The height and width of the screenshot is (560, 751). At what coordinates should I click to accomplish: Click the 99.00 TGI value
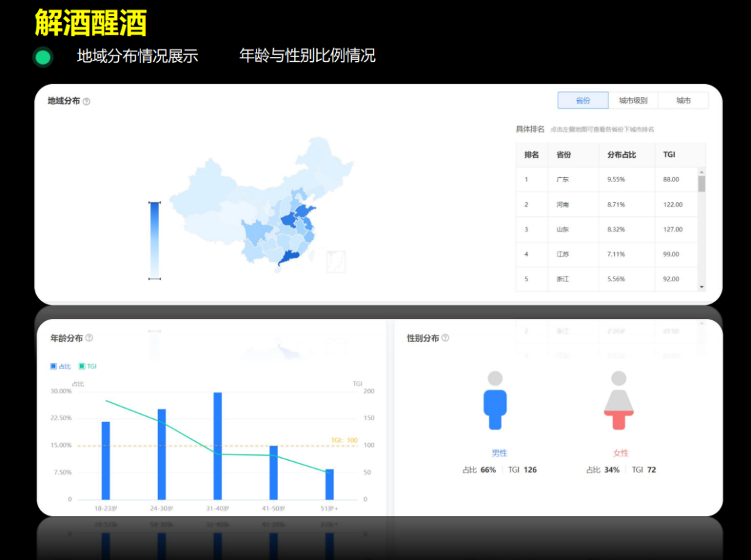[671, 254]
